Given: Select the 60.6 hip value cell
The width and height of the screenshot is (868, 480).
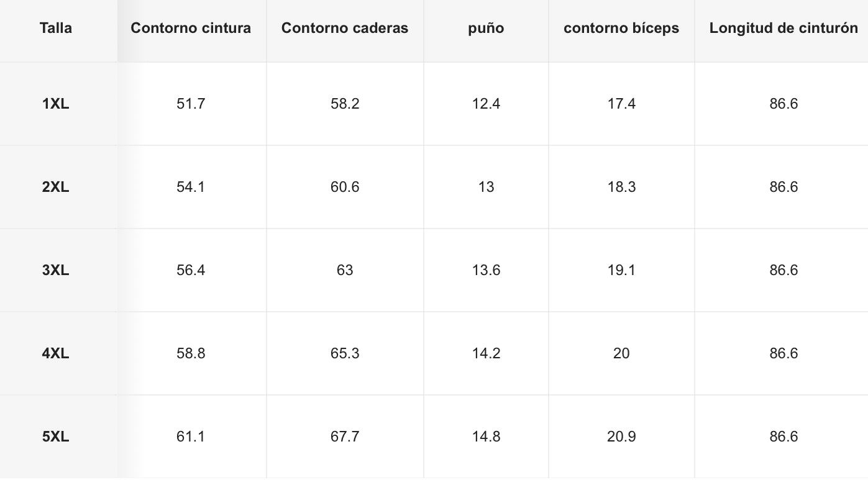Looking at the screenshot, I should [x=345, y=187].
